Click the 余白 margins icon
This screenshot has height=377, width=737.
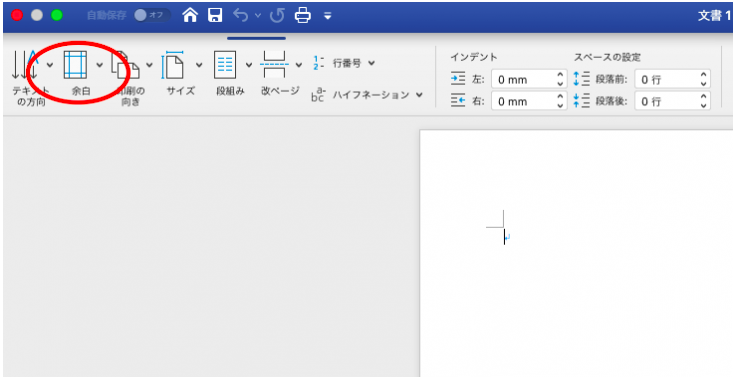[76, 64]
